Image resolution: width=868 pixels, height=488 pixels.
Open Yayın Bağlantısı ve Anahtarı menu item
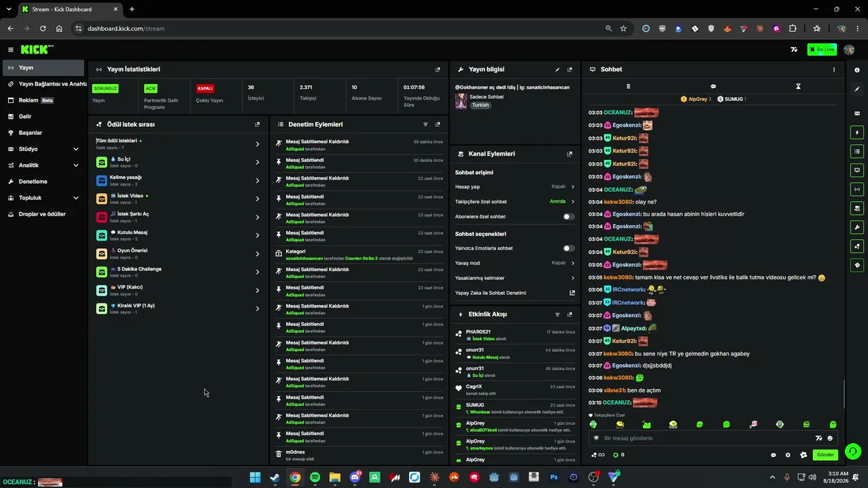(x=43, y=84)
